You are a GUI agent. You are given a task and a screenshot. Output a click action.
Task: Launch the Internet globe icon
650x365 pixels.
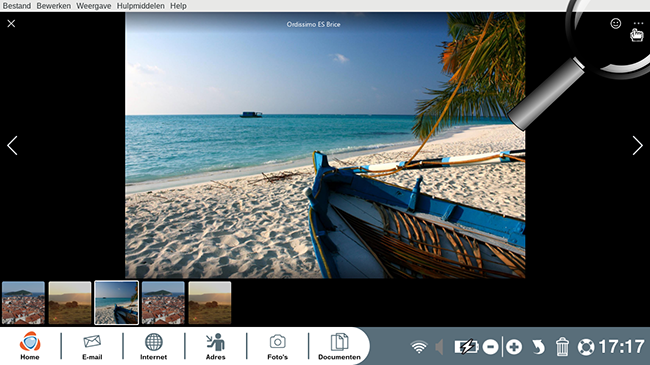[x=153, y=346]
